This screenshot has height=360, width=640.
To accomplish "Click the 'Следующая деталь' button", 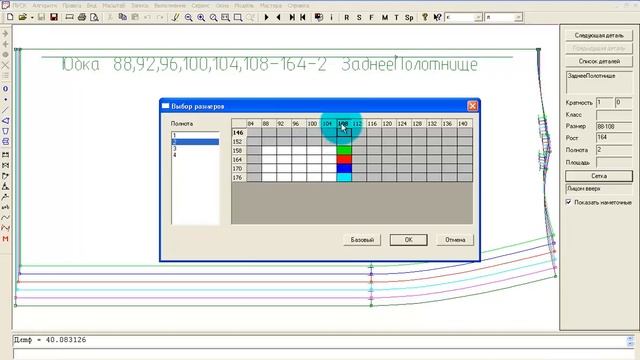I will coord(599,36).
